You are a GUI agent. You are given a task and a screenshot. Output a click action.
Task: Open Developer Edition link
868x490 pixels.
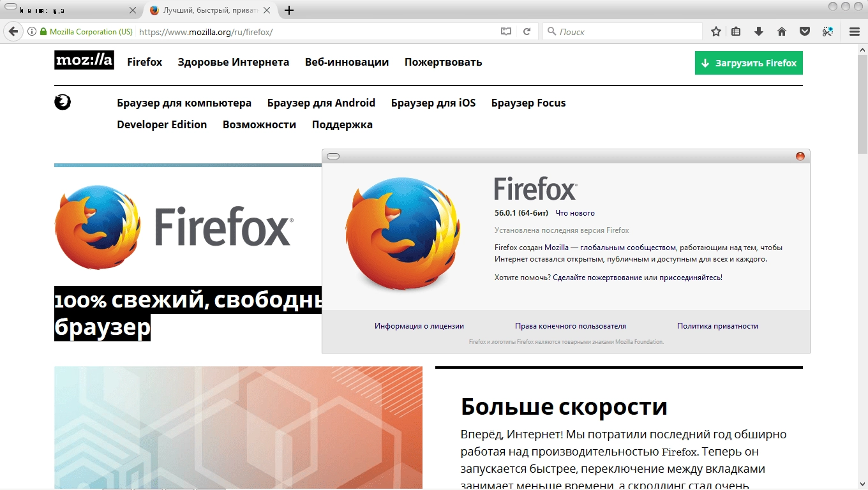162,124
